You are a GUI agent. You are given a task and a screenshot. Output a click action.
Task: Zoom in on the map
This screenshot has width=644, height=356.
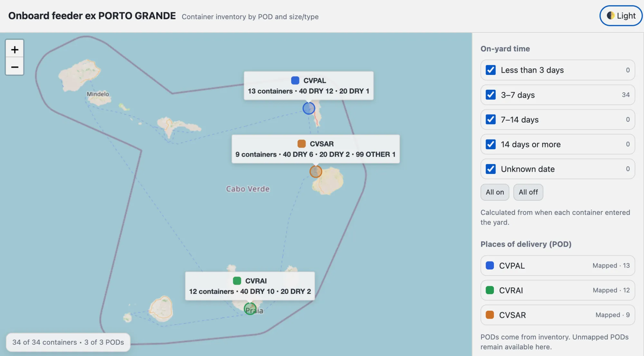click(14, 49)
